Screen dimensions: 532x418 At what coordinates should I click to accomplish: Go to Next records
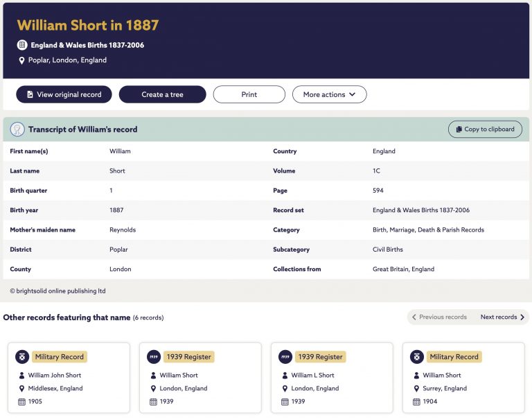coord(502,317)
